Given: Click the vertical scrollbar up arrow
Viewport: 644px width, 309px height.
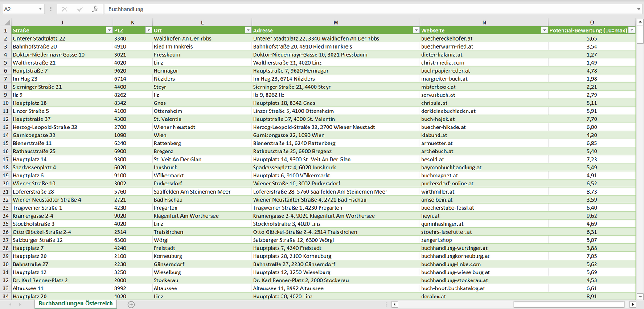Looking at the screenshot, I should click(640, 22).
